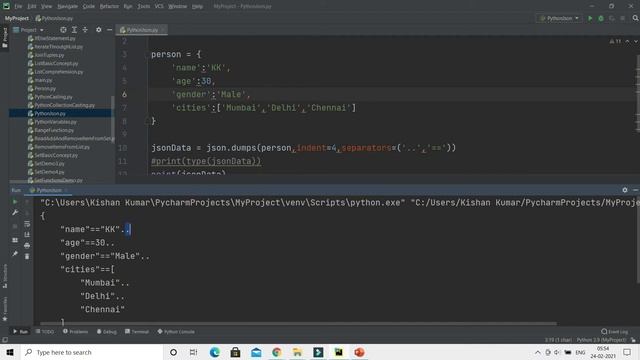Viewport: 640px width, 360px height.
Task: Click the Python interpreter status entry
Action: [x=601, y=340]
